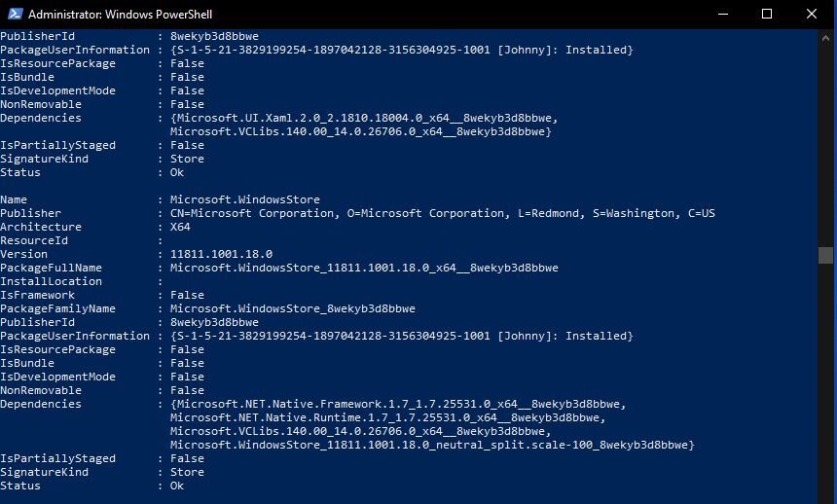Click the X64 architecture value
Image resolution: width=837 pixels, height=504 pixels.
180,227
